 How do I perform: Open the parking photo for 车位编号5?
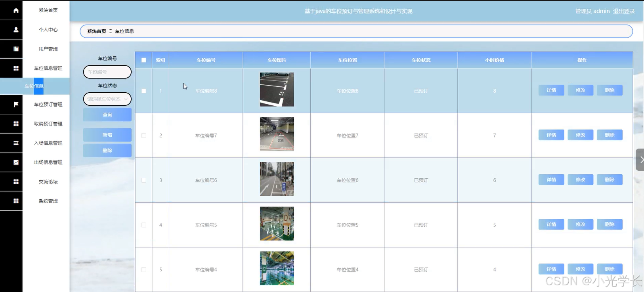pos(277,224)
